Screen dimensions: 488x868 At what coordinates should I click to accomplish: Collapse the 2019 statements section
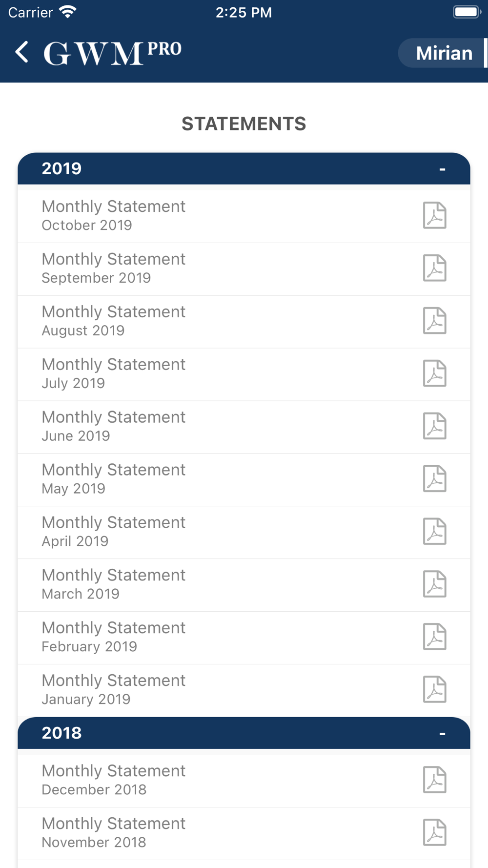point(442,169)
